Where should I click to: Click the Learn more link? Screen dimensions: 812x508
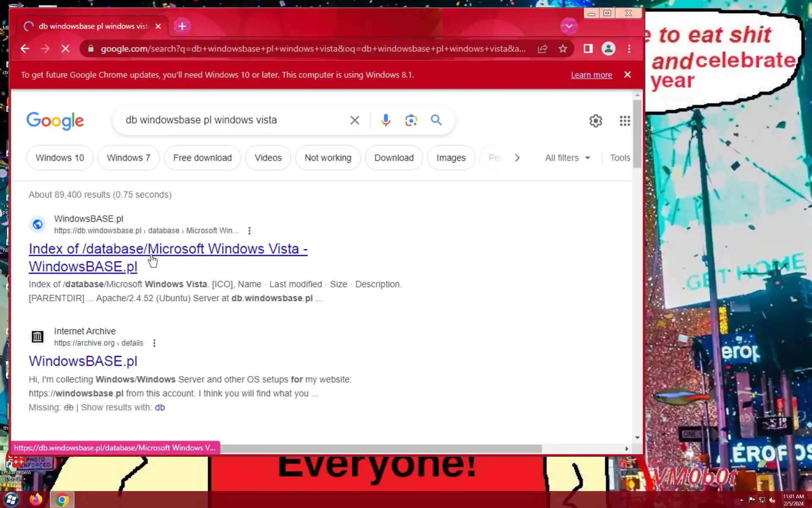point(591,75)
